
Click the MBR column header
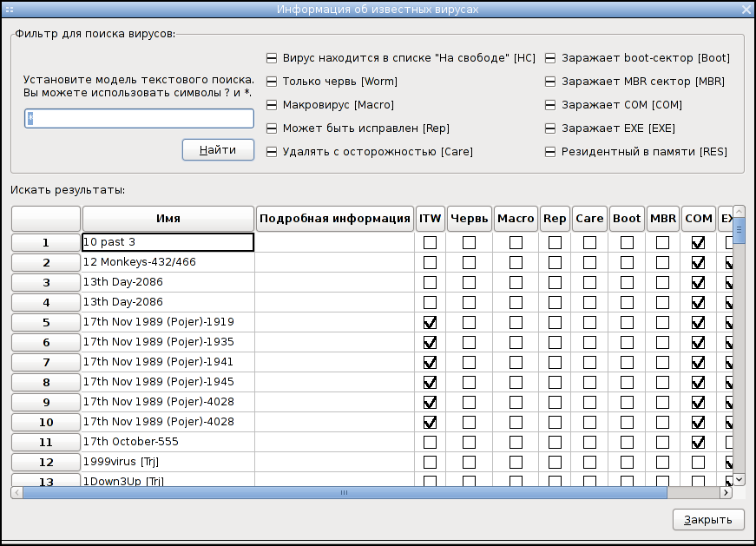point(663,219)
